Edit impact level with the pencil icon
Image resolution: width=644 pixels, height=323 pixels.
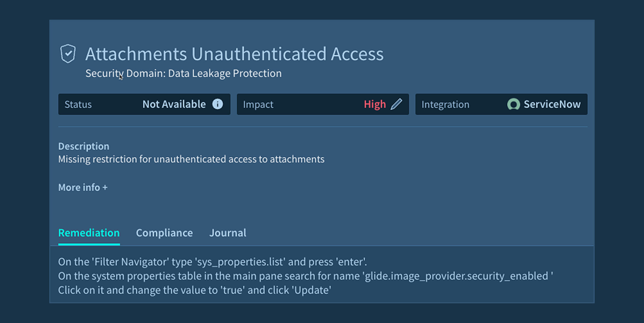[396, 104]
